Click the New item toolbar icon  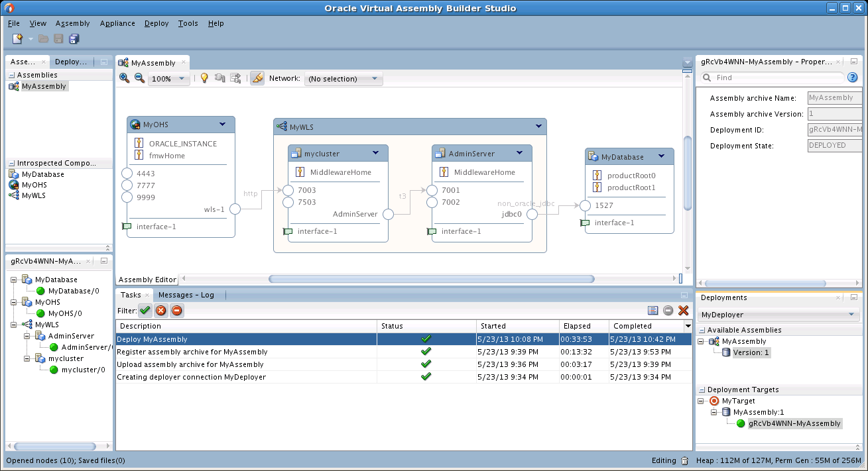18,39
